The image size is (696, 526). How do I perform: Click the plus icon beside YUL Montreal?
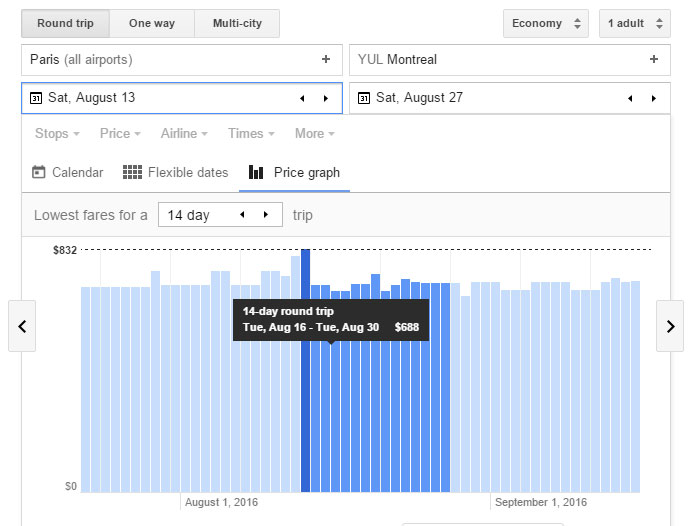pyautogui.click(x=653, y=59)
